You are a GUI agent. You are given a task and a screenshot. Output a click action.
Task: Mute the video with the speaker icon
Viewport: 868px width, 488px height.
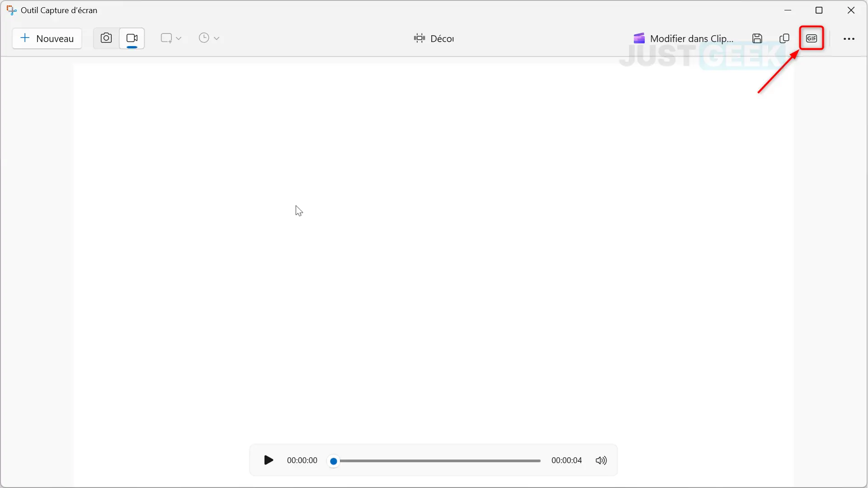tap(601, 460)
